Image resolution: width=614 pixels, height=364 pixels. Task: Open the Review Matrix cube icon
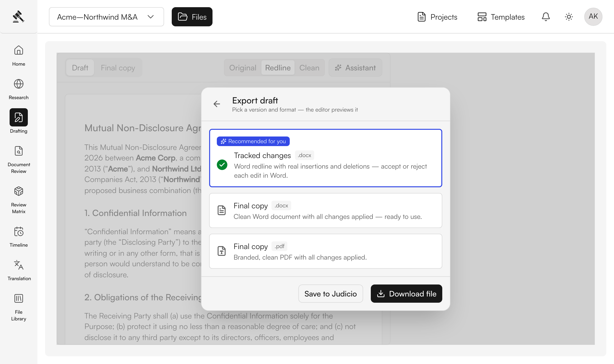[x=19, y=191]
